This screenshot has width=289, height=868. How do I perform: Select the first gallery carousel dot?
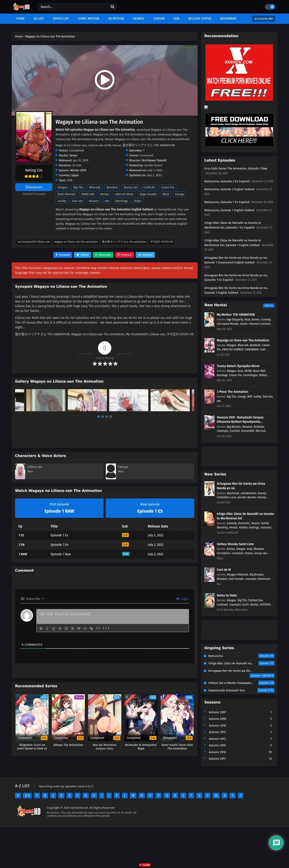pyautogui.click(x=99, y=417)
